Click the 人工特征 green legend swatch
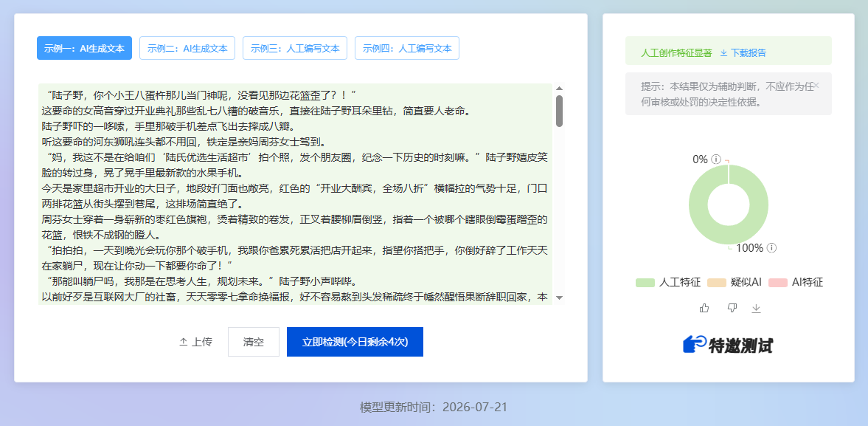Screen dimensions: 868x426 pyautogui.click(x=645, y=283)
